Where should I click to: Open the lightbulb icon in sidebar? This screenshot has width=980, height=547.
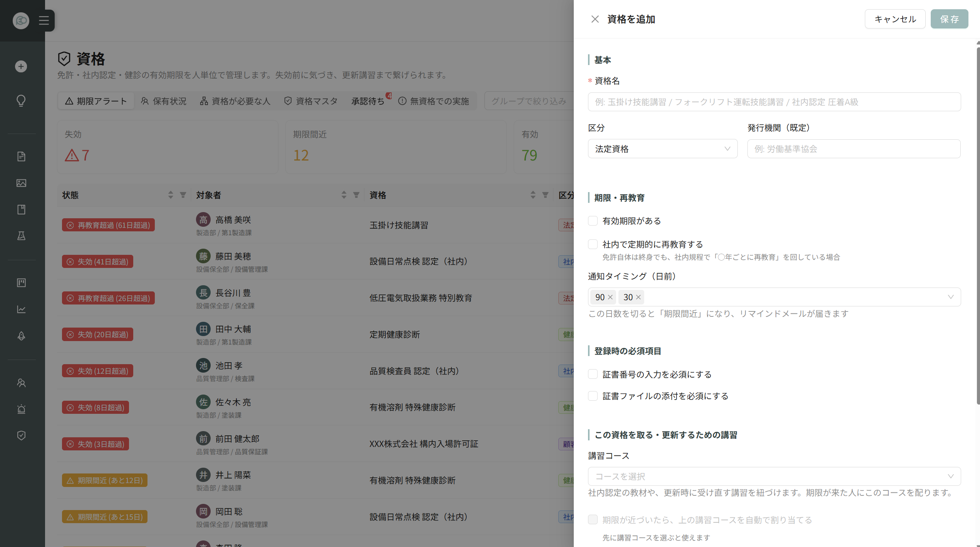click(x=21, y=101)
